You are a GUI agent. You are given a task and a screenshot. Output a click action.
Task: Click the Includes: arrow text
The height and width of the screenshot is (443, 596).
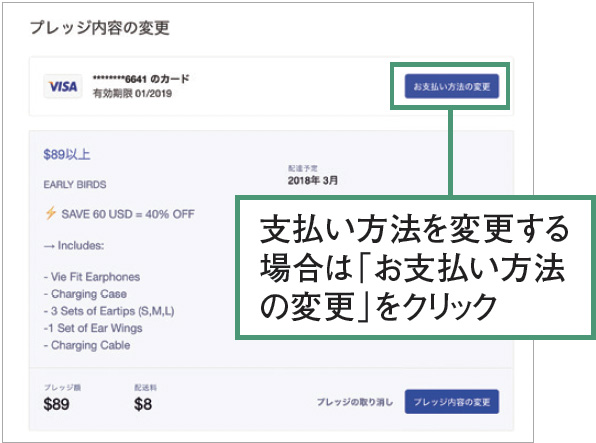pos(74,246)
